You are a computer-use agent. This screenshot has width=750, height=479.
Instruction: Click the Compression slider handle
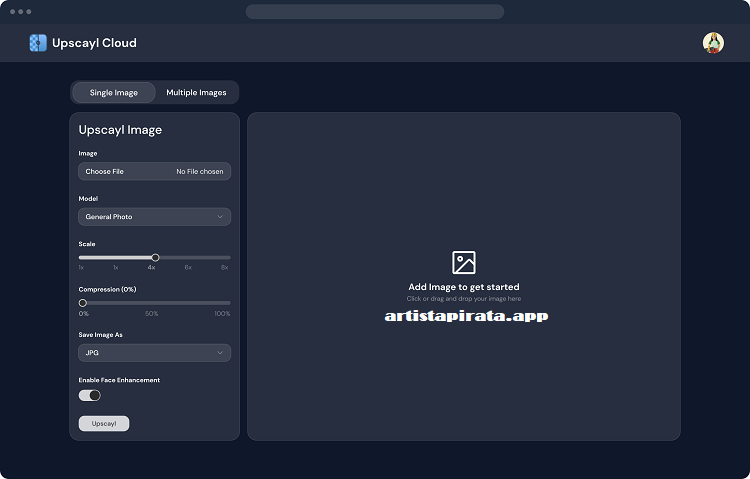[x=83, y=303]
